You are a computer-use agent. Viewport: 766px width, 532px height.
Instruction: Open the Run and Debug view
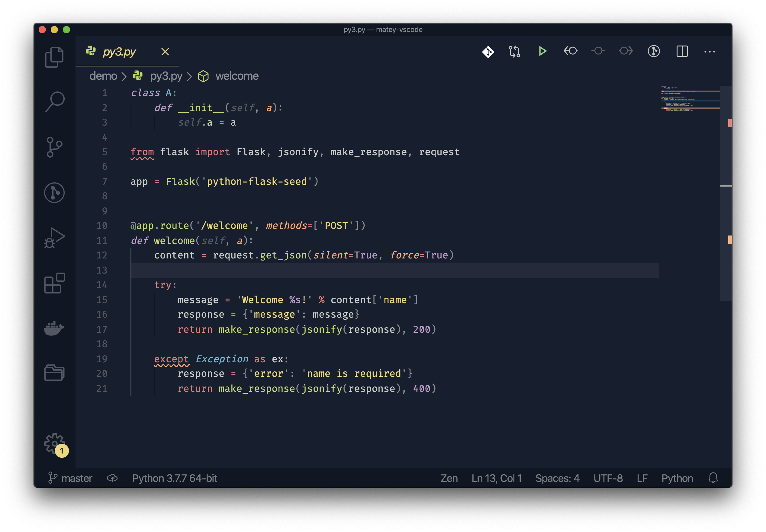click(x=54, y=238)
